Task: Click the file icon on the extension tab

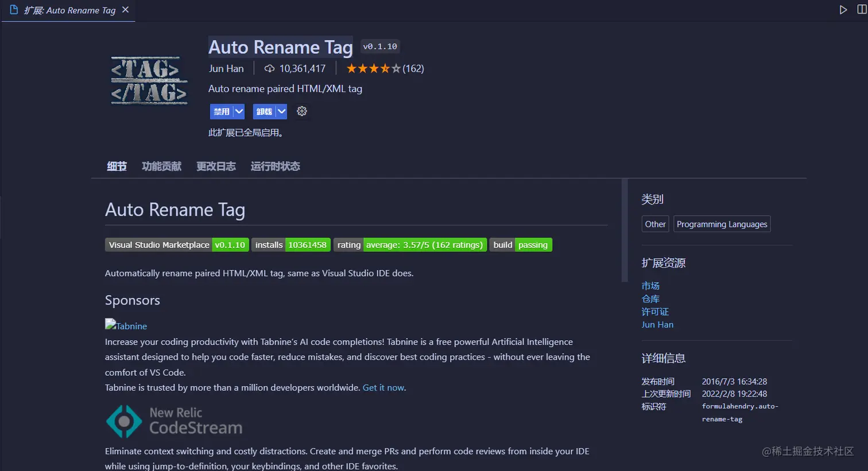Action: 14,10
